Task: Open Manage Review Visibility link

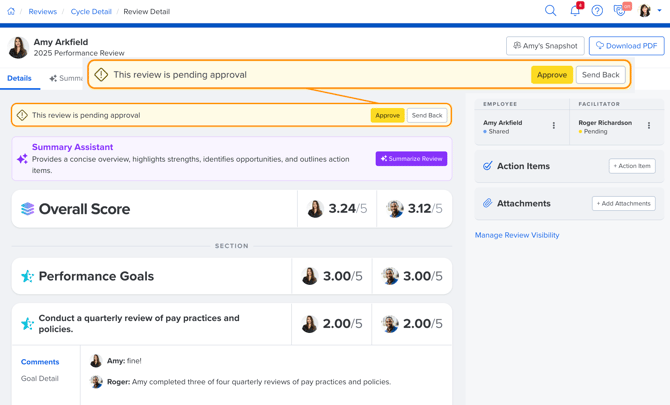Action: tap(517, 235)
